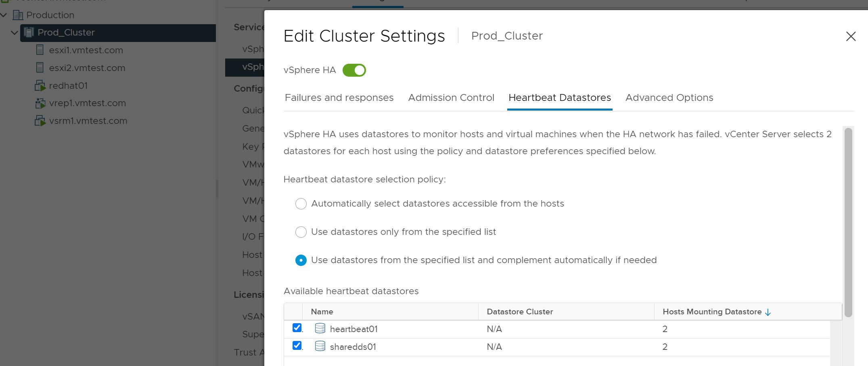The width and height of the screenshot is (868, 366).
Task: Click the Production datacenter icon
Action: [x=18, y=15]
